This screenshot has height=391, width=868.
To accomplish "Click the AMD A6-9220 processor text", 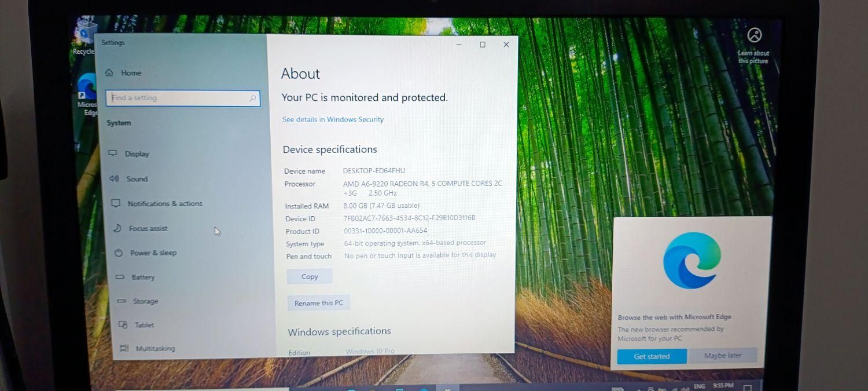I will [x=422, y=188].
